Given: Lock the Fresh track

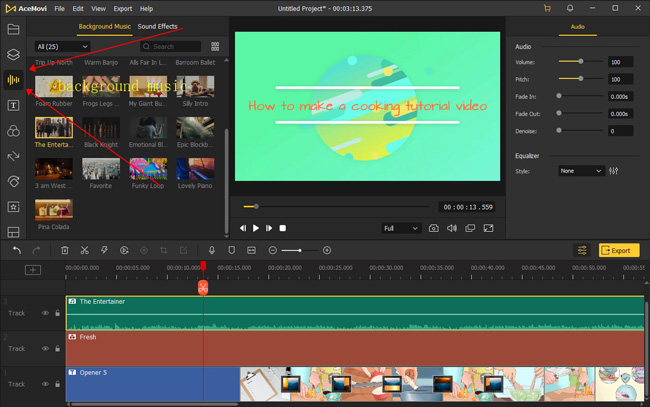Looking at the screenshot, I should (x=58, y=349).
